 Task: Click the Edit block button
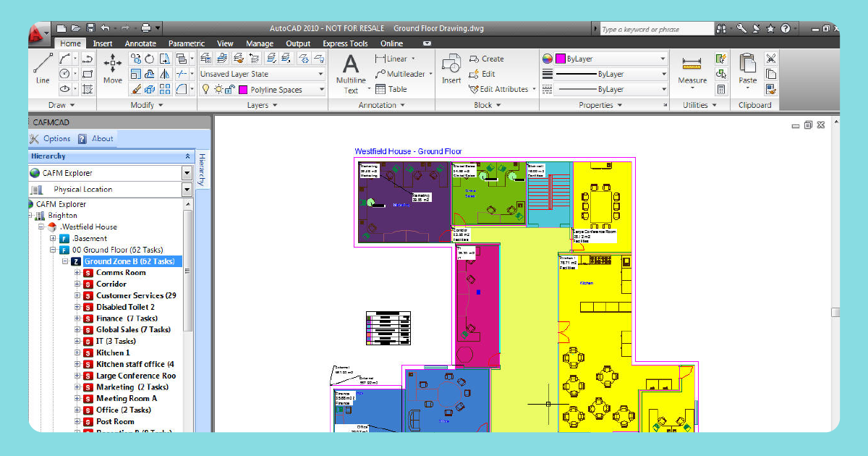point(482,74)
